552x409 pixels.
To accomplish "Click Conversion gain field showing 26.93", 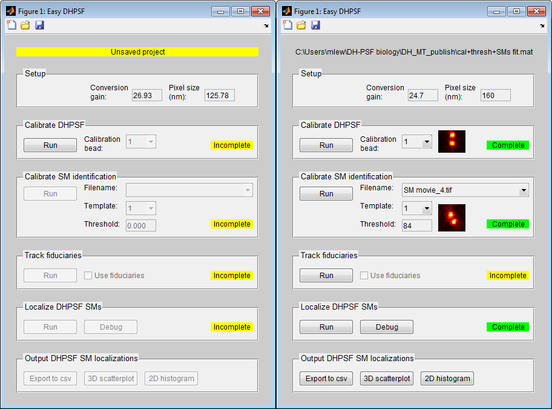I will pos(147,95).
